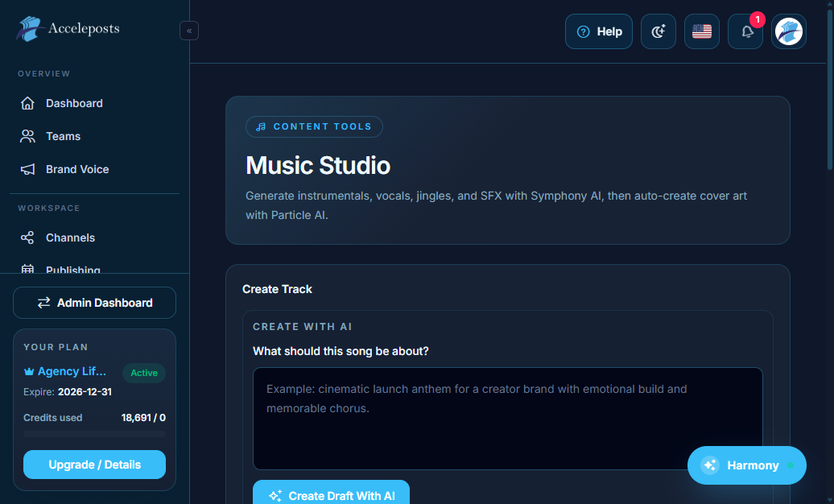
Task: Open the Publishing calendar icon
Action: pyautogui.click(x=27, y=269)
